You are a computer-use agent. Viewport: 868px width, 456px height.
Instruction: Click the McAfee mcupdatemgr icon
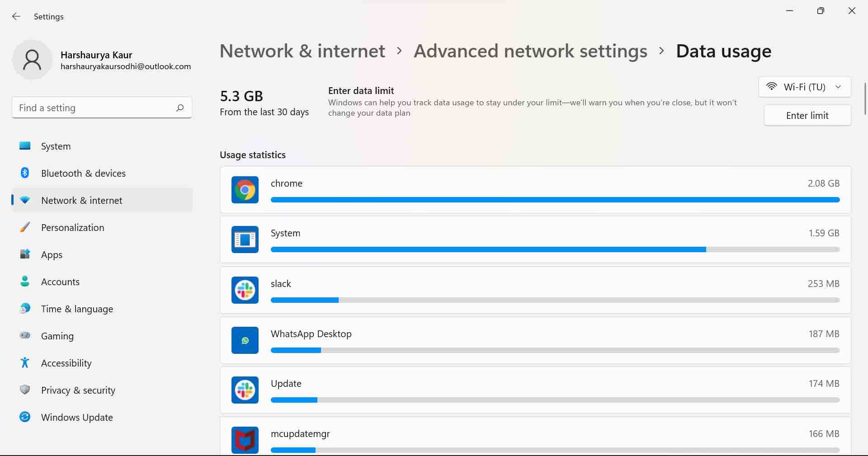[245, 440]
